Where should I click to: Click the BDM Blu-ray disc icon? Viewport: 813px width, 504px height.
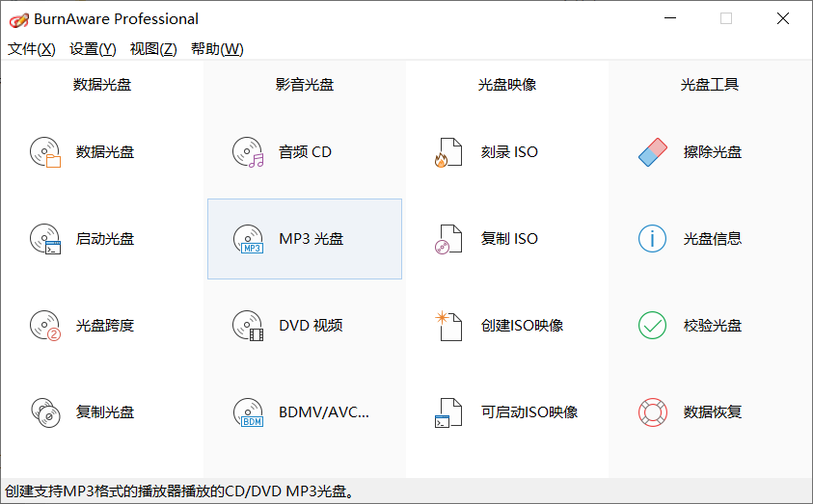pos(248,412)
